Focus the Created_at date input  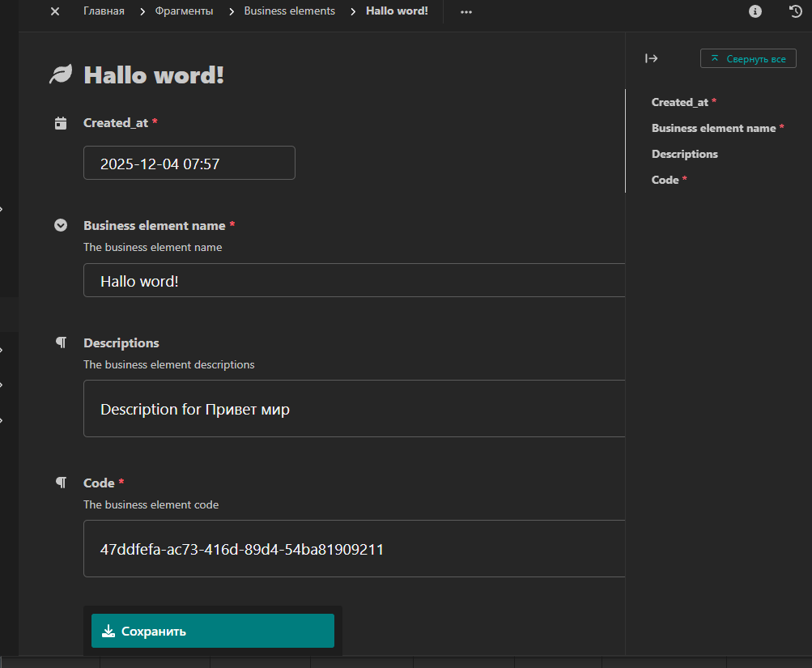click(189, 163)
